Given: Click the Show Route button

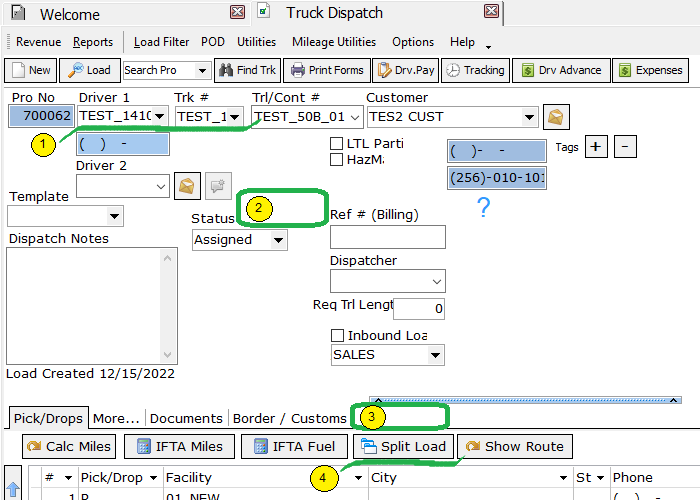Looking at the screenshot, I should pyautogui.click(x=515, y=446).
